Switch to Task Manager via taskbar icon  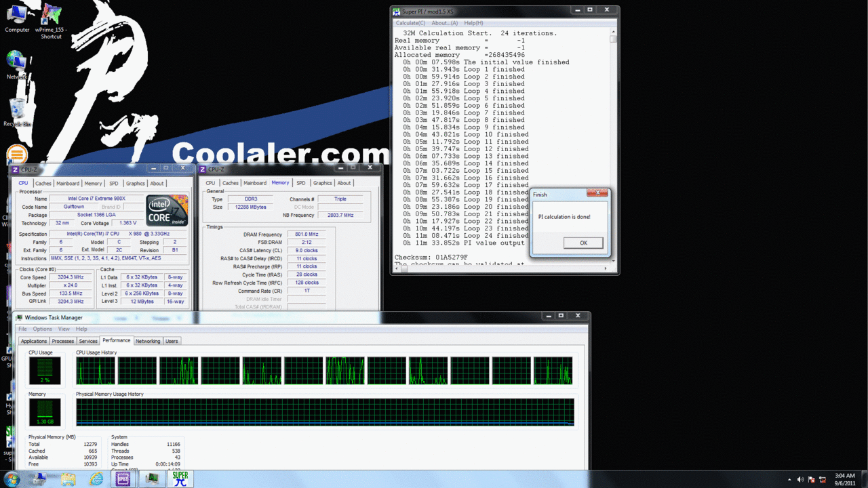pos(152,479)
